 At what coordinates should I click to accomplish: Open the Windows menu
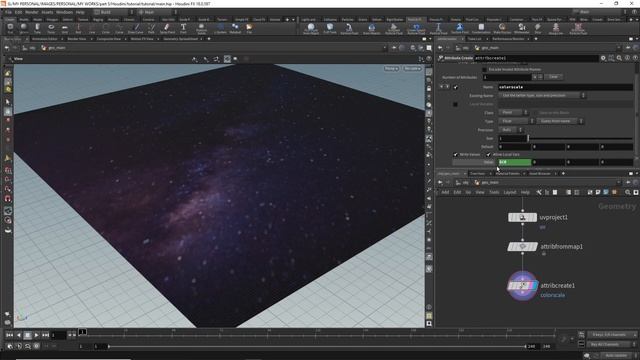pos(64,12)
